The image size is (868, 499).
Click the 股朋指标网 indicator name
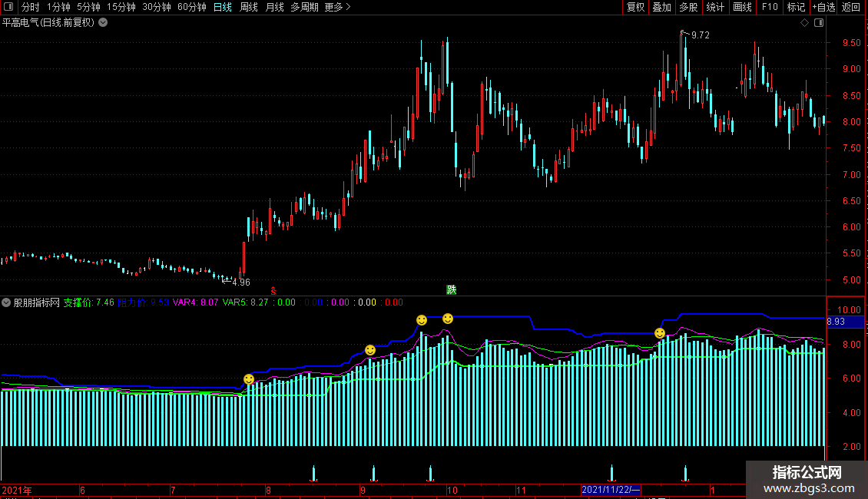point(37,302)
